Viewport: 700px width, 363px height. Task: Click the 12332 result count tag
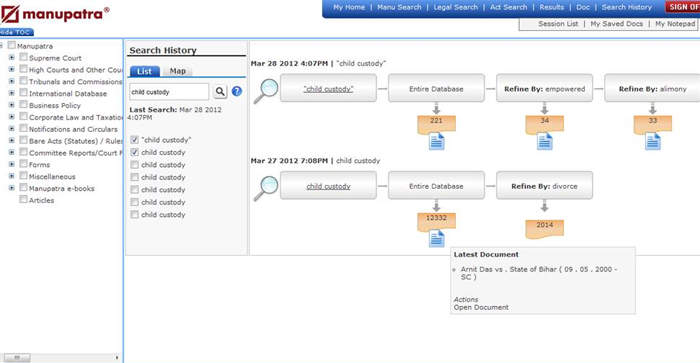437,221
